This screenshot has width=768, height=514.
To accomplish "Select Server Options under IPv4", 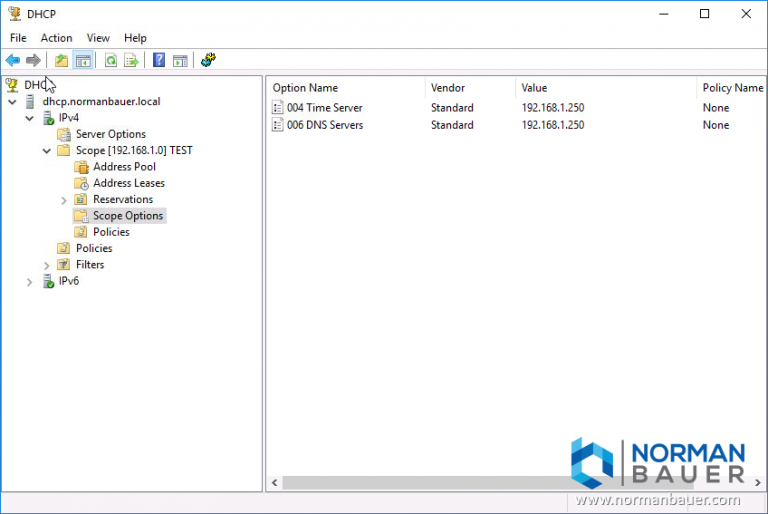I will 110,134.
